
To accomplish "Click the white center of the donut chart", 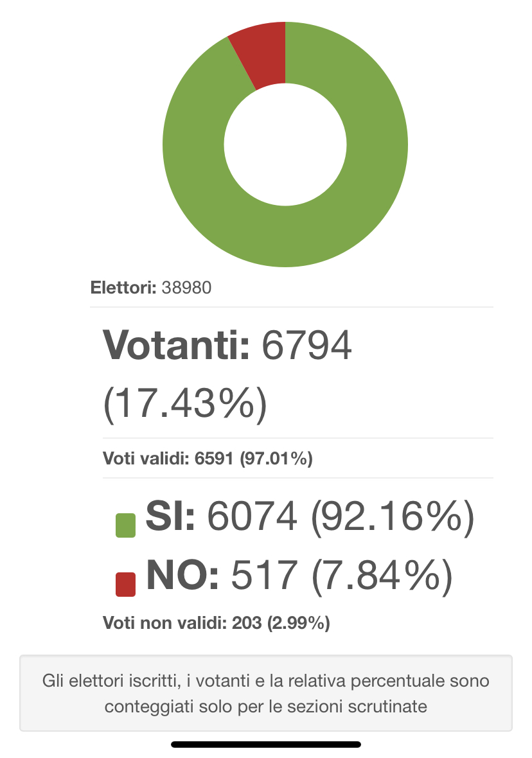I will [285, 145].
